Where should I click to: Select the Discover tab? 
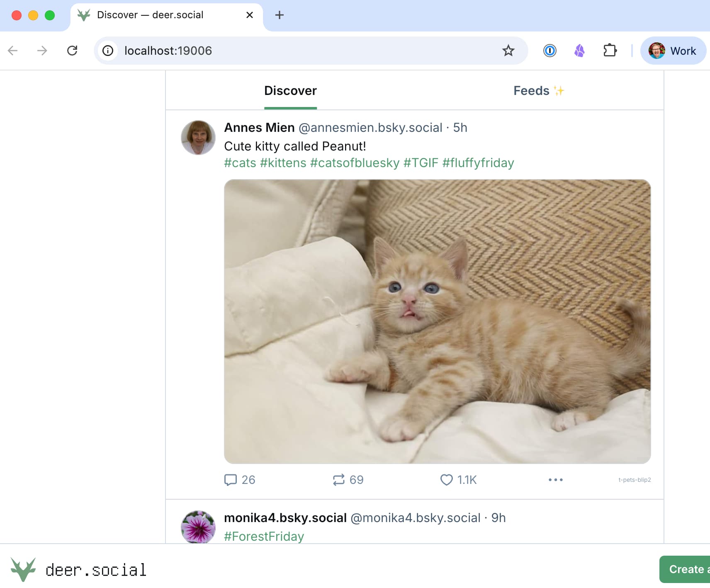[290, 91]
